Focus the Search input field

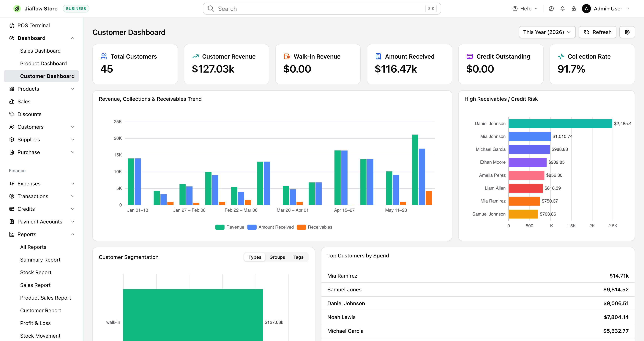click(x=322, y=9)
